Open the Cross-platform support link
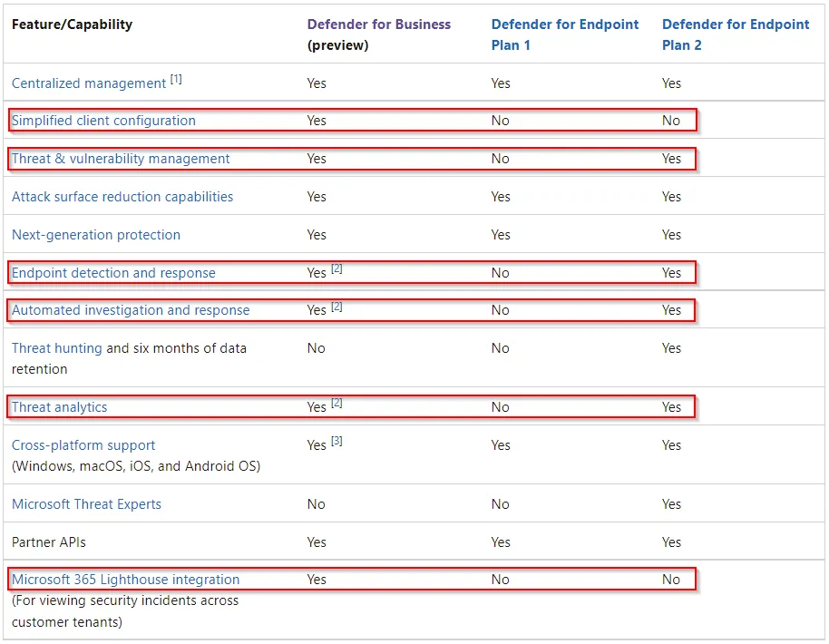This screenshot has height=644, width=829. (x=83, y=445)
